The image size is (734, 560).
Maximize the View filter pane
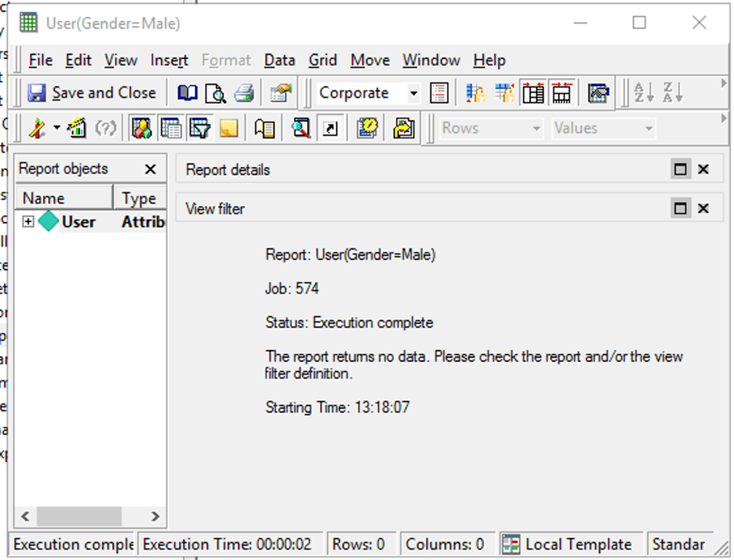680,208
